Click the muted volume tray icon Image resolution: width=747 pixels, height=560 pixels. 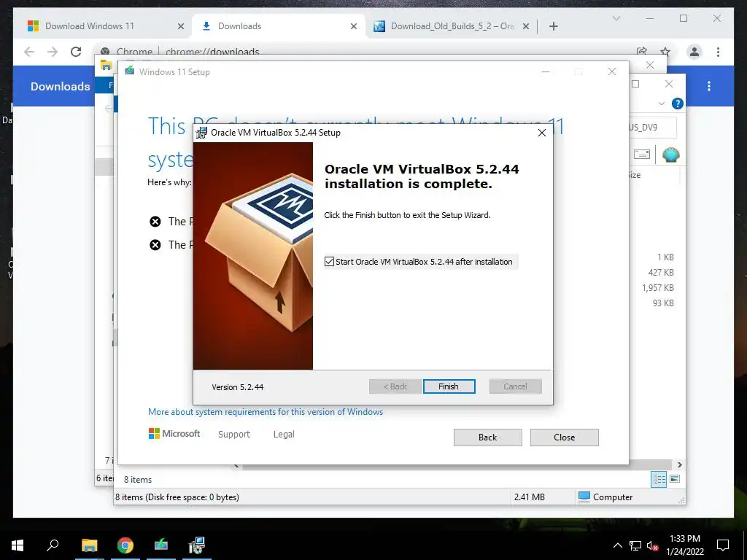(653, 545)
